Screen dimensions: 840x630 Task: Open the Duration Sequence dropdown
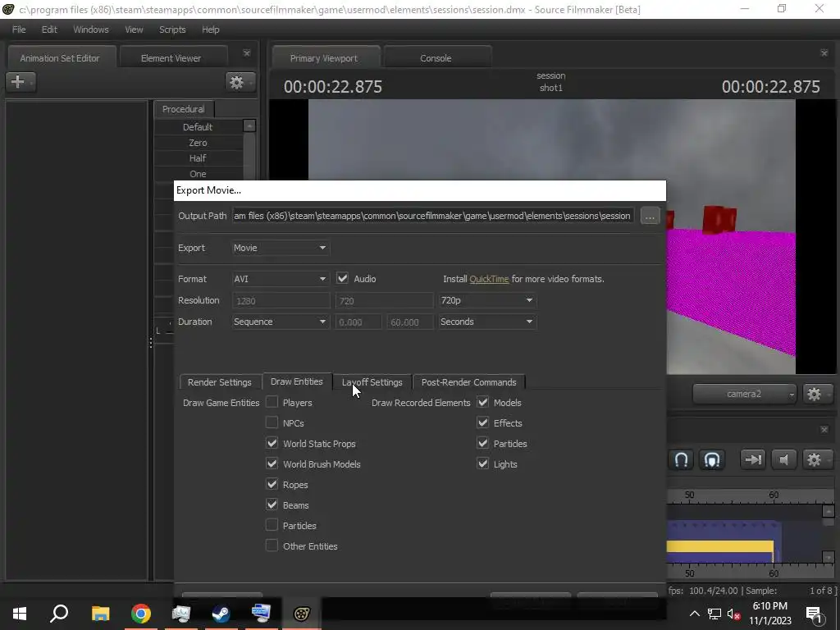(x=281, y=322)
